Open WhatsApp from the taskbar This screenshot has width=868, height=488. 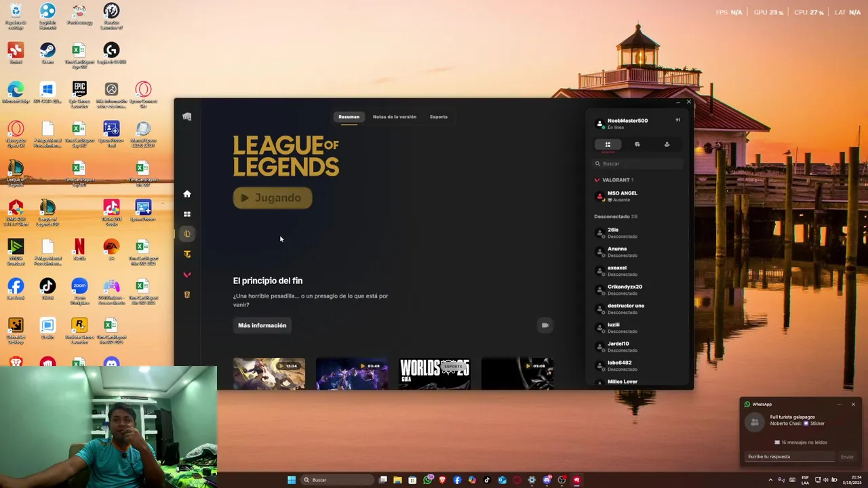[427, 480]
